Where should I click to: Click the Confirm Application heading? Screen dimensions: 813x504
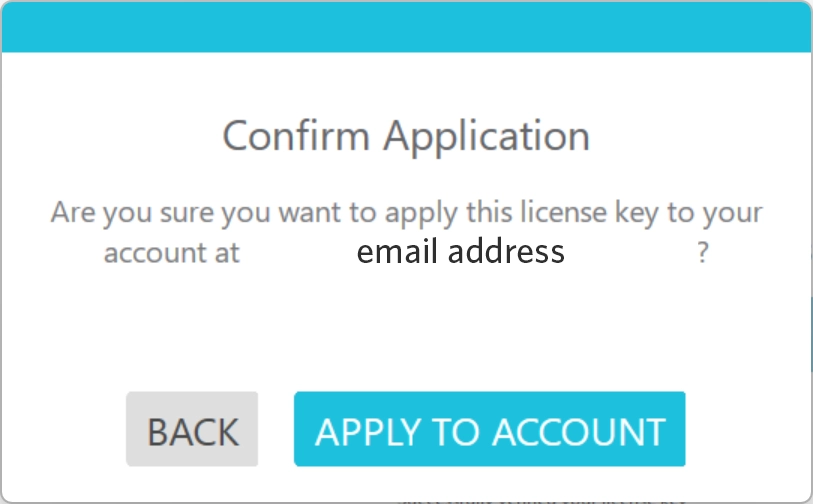[406, 135]
